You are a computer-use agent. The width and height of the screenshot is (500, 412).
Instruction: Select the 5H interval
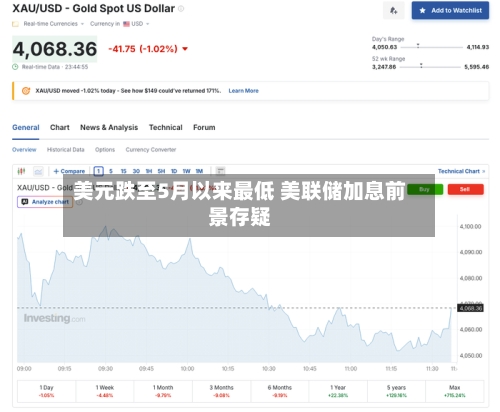coord(161,171)
